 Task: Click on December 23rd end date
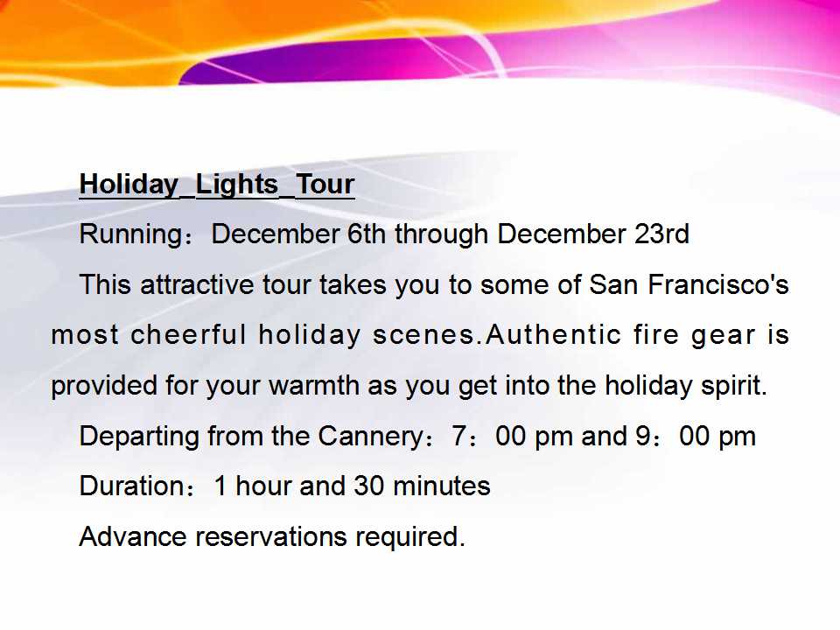(x=593, y=234)
